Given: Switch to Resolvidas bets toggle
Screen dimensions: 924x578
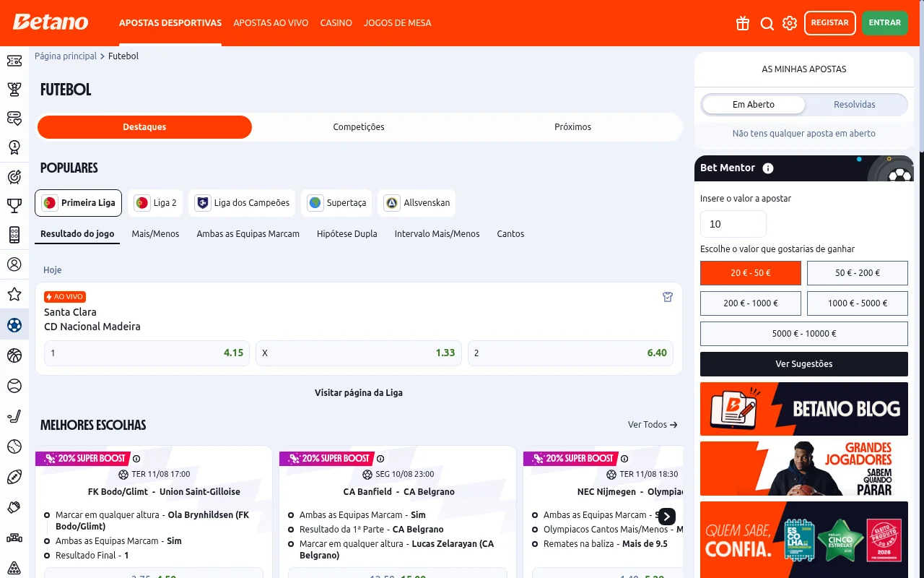Looking at the screenshot, I should 855,105.
